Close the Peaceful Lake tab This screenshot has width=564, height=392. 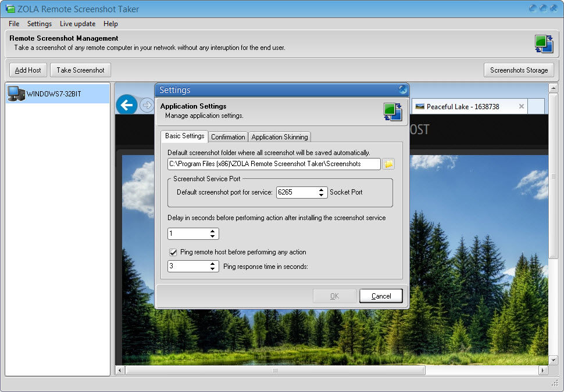(x=521, y=106)
